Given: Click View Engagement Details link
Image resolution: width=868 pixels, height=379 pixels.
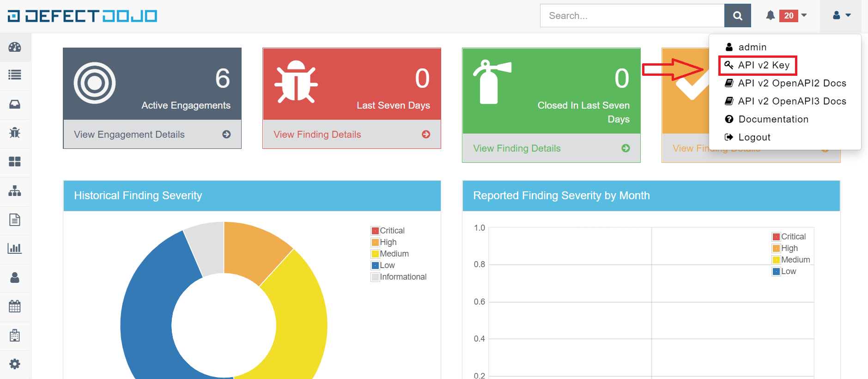Looking at the screenshot, I should click(x=129, y=134).
